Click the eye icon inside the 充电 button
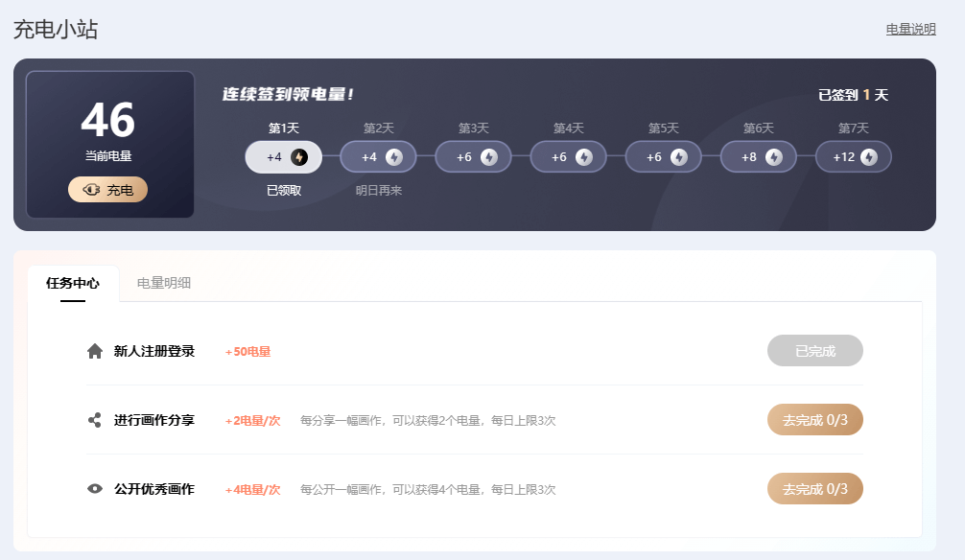This screenshot has height=560, width=965. click(x=90, y=189)
